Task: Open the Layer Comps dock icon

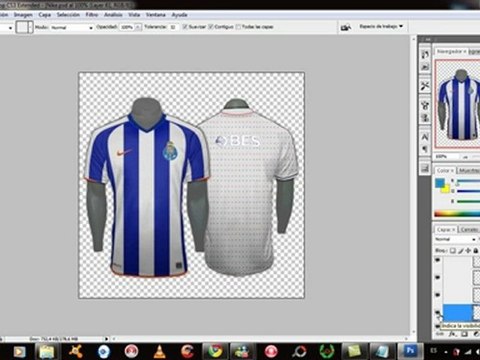Action: [425, 168]
